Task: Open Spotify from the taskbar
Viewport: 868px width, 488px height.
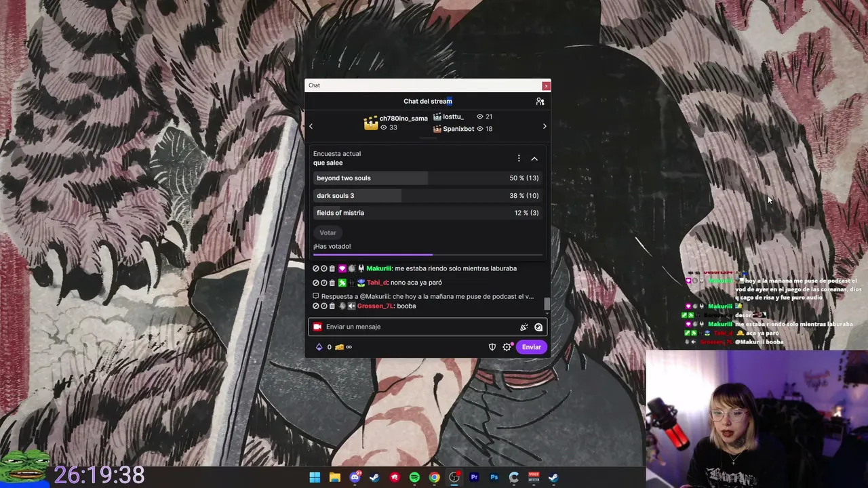Action: [x=414, y=477]
